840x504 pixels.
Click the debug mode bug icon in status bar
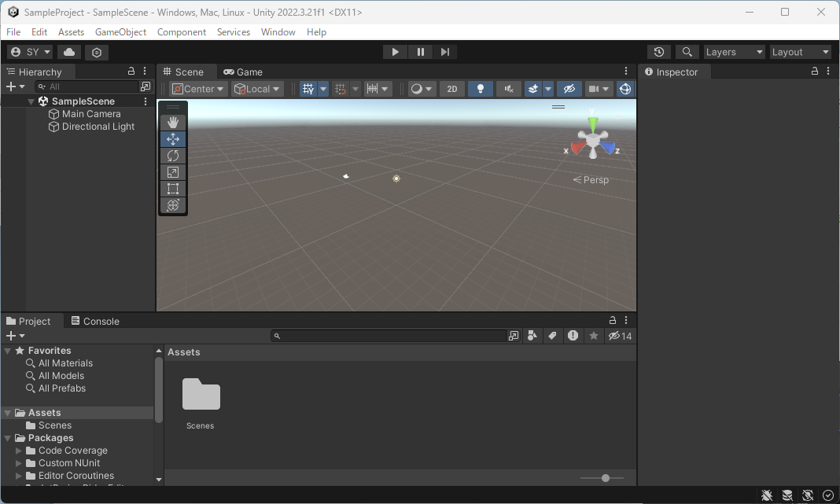[767, 495]
